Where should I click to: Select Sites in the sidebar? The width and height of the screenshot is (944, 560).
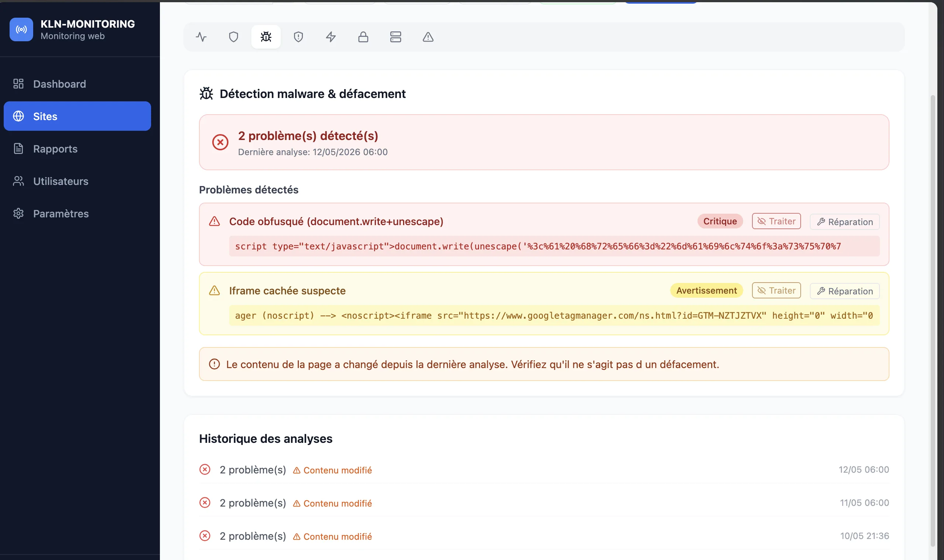(x=77, y=116)
